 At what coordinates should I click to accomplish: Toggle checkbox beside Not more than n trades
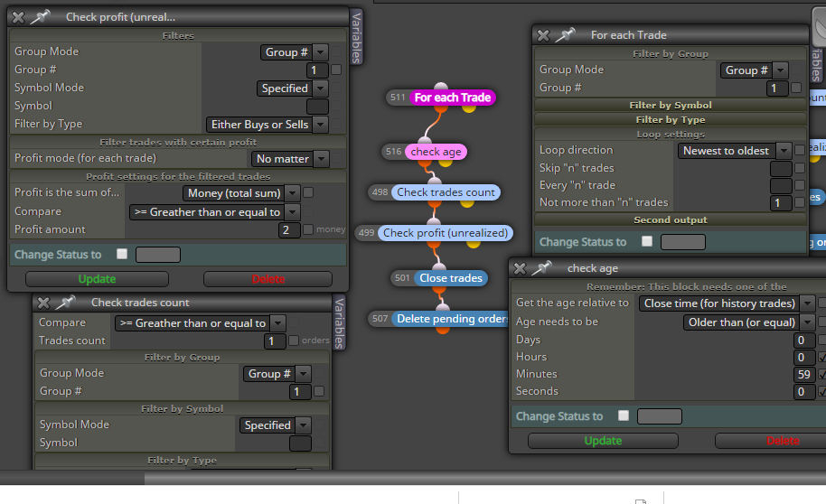pyautogui.click(x=800, y=202)
